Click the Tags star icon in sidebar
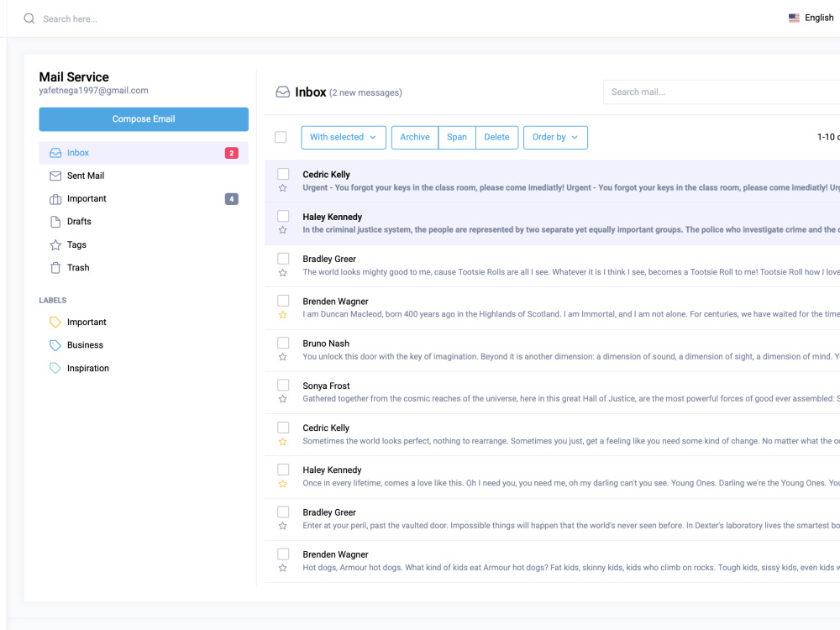Screen dimensions: 840x630 tap(55, 244)
